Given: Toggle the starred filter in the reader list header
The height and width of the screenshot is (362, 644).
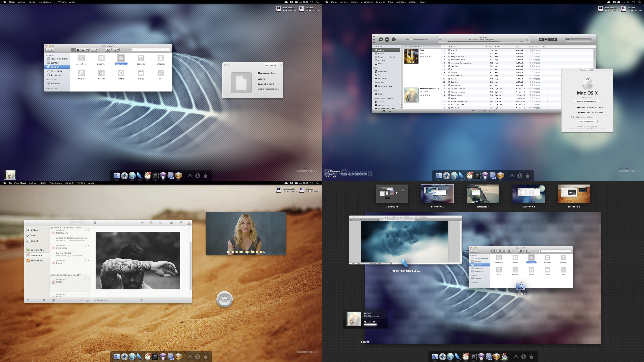Looking at the screenshot, I should pos(73,223).
